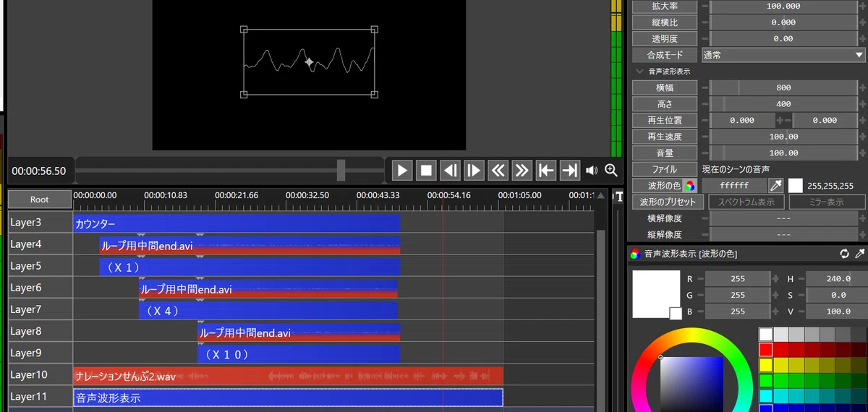Select the (X 1 0) object on Layer9
This screenshot has width=868, height=412.
[299, 354]
